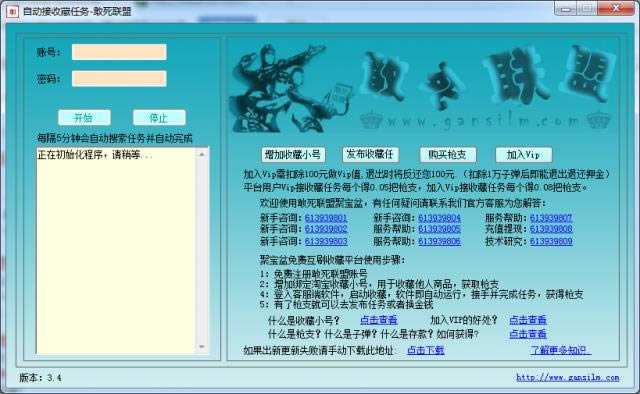Click 点击查看 next to 如何获得
Screen dimensions: 640x394
point(527,334)
